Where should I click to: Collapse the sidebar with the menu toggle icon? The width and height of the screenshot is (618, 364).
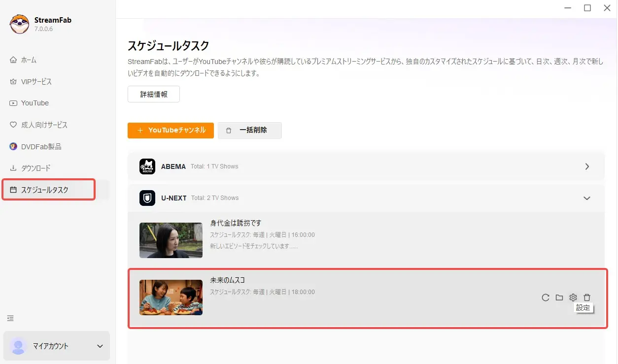tap(10, 318)
